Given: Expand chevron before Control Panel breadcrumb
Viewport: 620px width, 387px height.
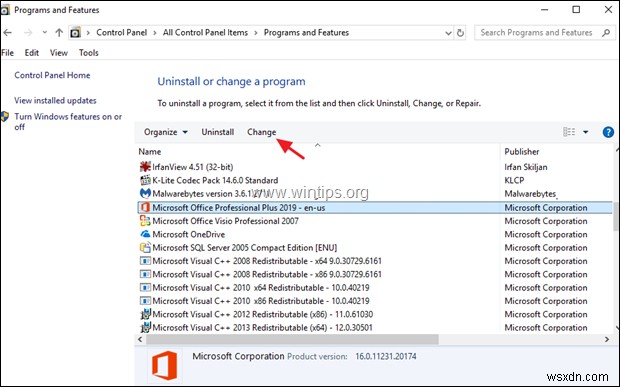Looking at the screenshot, I should [88, 33].
